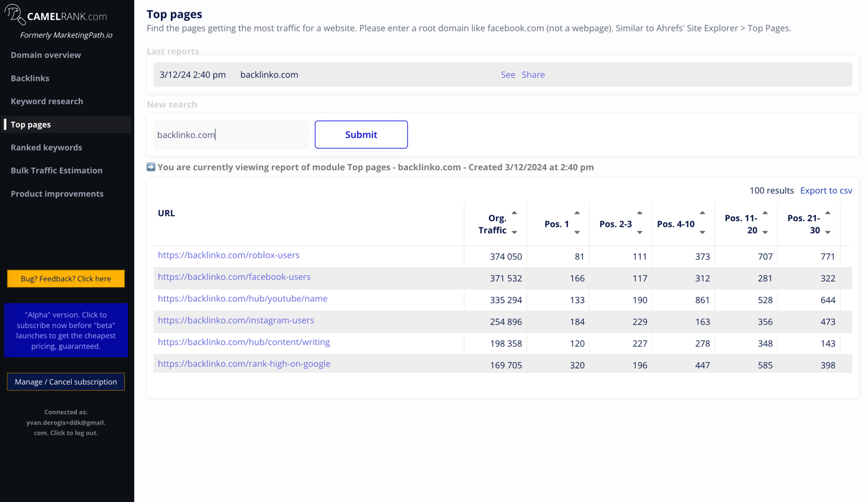
Task: Open Domain overview in sidebar
Action: click(46, 55)
